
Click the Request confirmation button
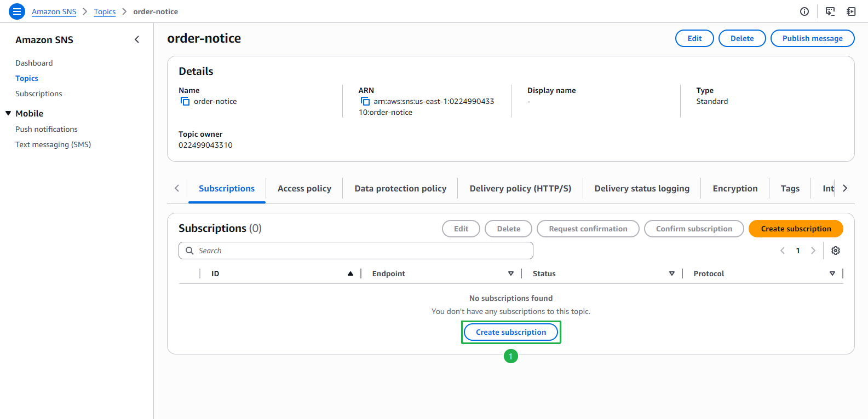pyautogui.click(x=588, y=229)
